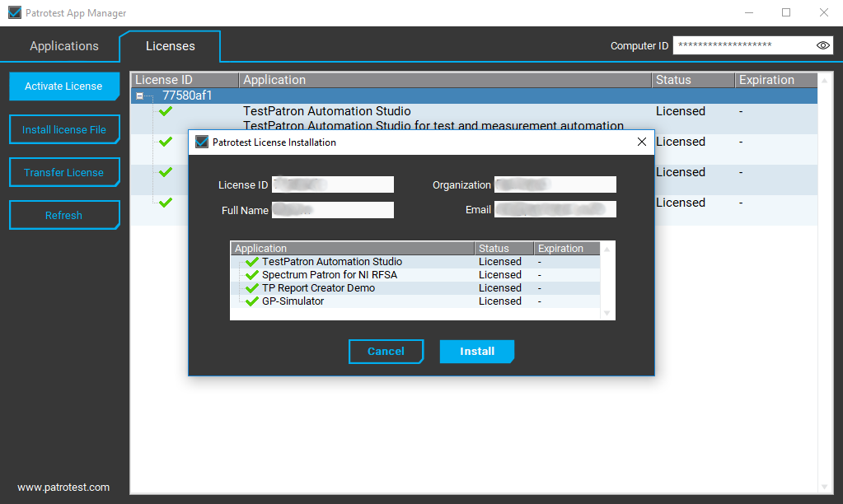Click the Computer ID masked field
The image size is (843, 504).
[742, 45]
